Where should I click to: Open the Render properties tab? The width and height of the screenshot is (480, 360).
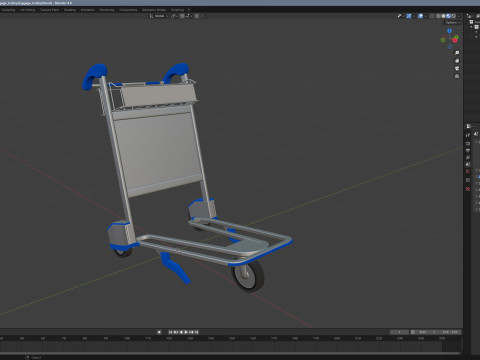[x=468, y=144]
